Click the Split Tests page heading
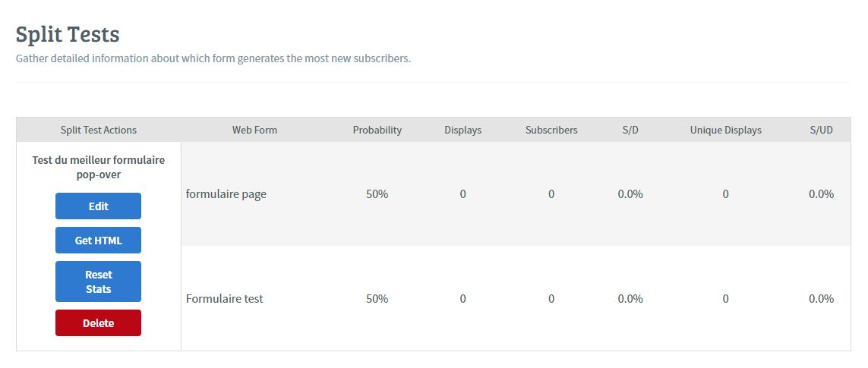The width and height of the screenshot is (868, 368). pos(68,34)
